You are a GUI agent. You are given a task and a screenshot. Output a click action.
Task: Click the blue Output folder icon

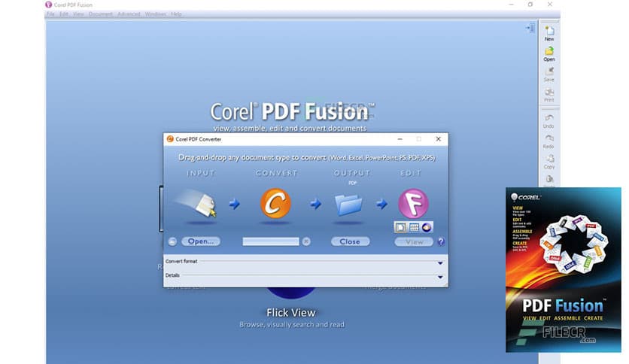pos(348,205)
